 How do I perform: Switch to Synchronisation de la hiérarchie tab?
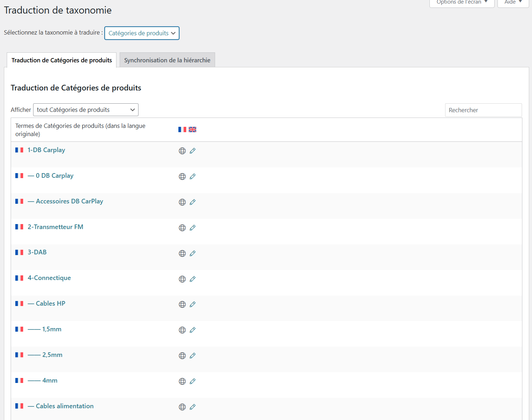(167, 60)
